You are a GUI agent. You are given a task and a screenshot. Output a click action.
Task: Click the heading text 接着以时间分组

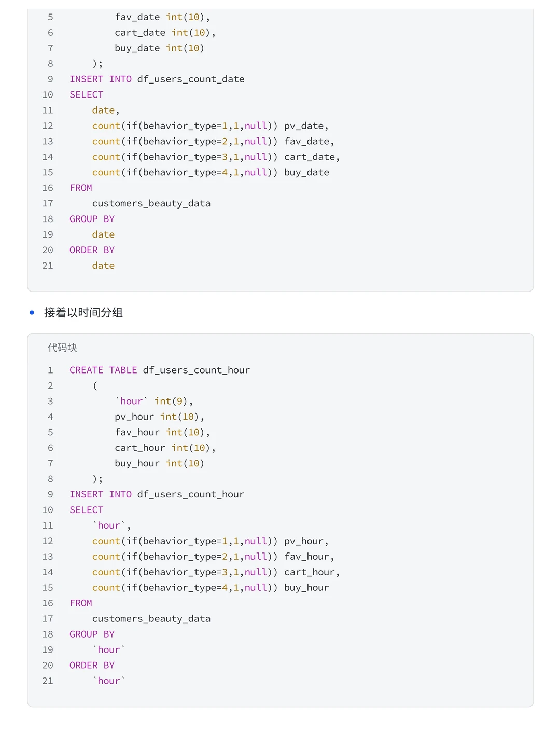(83, 313)
